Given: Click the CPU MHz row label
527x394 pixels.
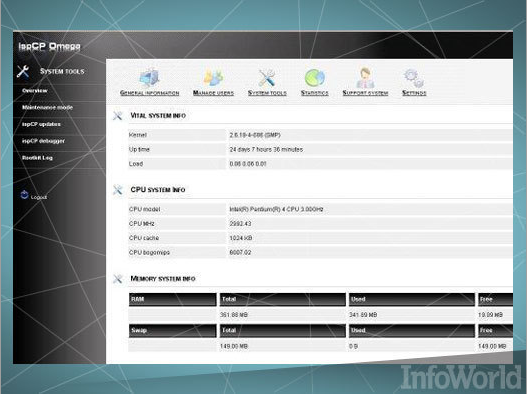Looking at the screenshot, I should point(141,224).
